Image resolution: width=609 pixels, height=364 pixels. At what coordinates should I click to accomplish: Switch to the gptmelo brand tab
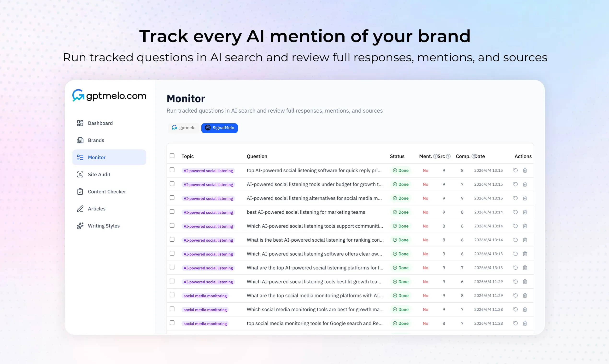(x=184, y=128)
